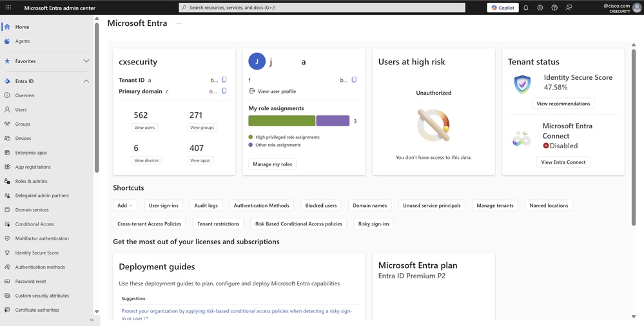Click Manage my roles button
644x326 pixels.
click(272, 164)
